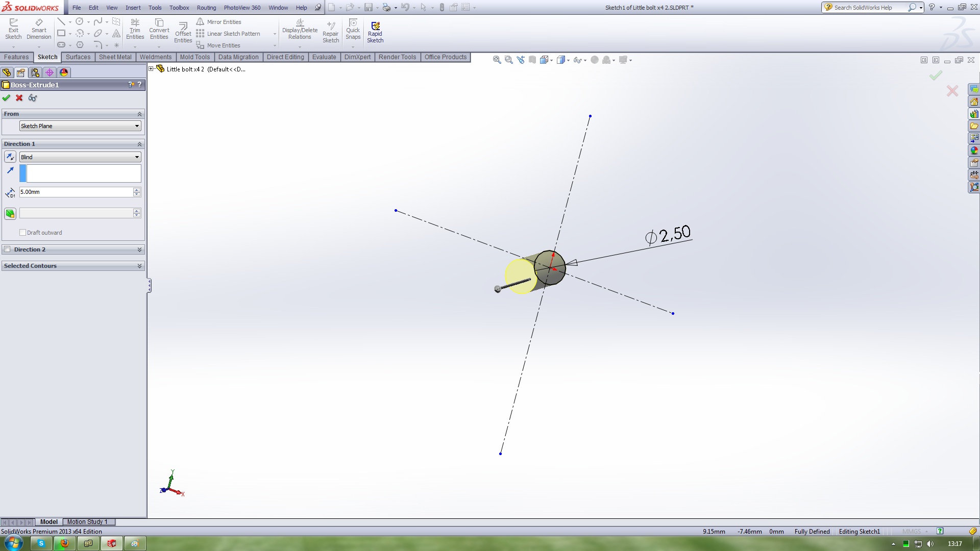
Task: Open the From 'Sketch Plane' dropdown
Action: click(80, 126)
